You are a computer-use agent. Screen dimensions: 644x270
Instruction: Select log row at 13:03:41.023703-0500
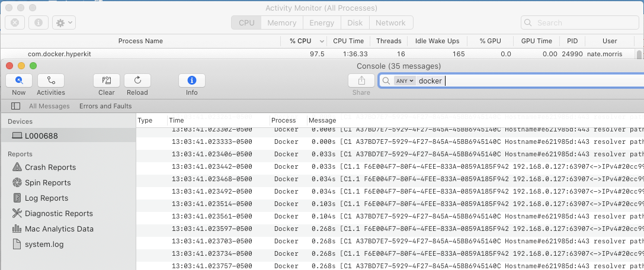click(390, 241)
